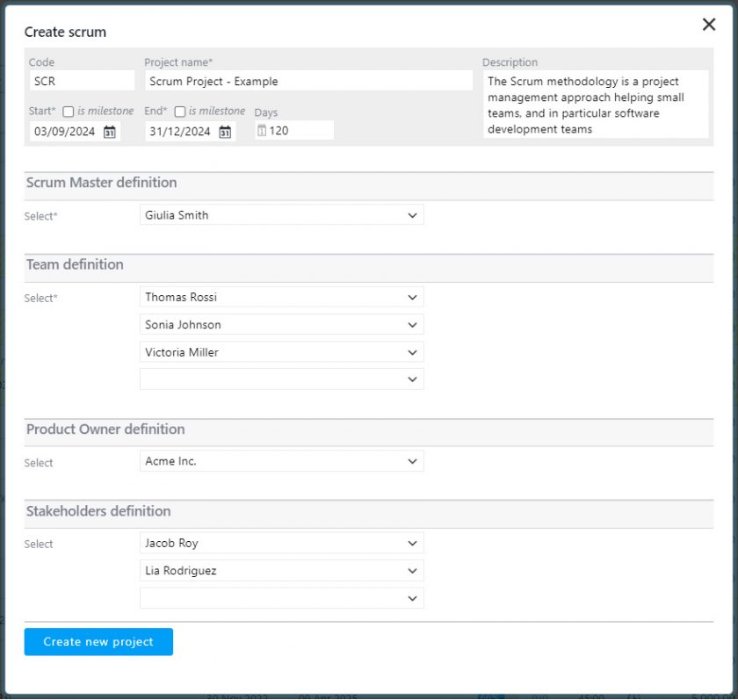Expand the empty team member dropdown
Image resolution: width=738 pixels, height=700 pixels.
pyautogui.click(x=411, y=379)
